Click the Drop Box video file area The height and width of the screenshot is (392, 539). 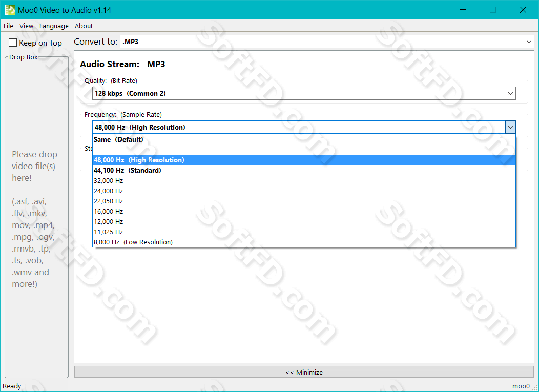tap(36, 217)
